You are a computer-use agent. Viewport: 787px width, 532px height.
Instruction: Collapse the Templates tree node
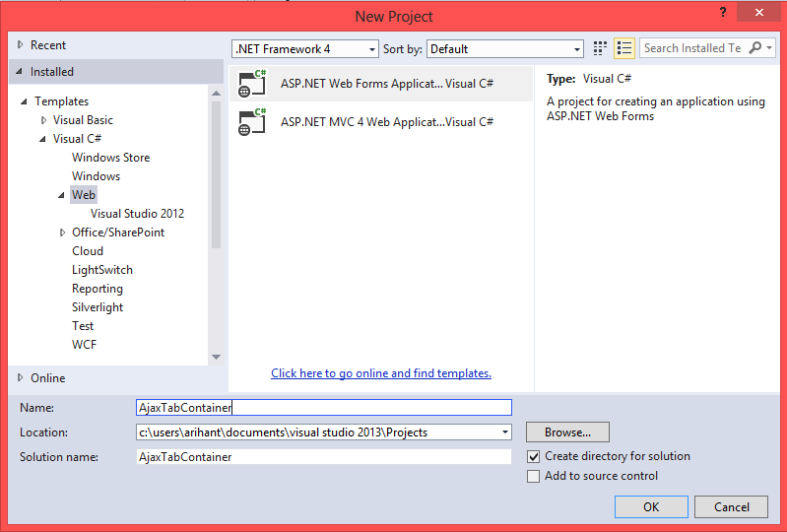pos(24,101)
